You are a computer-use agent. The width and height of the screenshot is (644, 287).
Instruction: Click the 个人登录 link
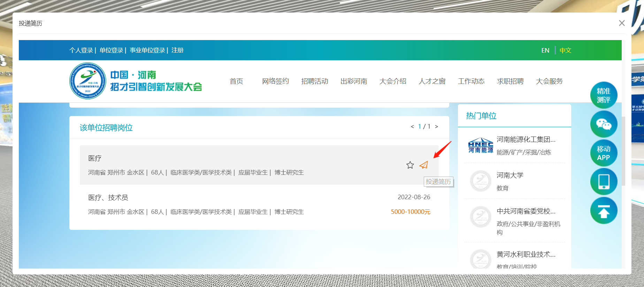81,50
